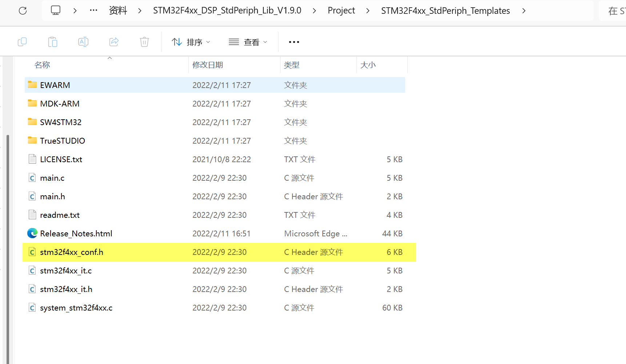Select the stm32f4xx_it.c file name
Image resolution: width=626 pixels, height=364 pixels.
click(x=66, y=270)
